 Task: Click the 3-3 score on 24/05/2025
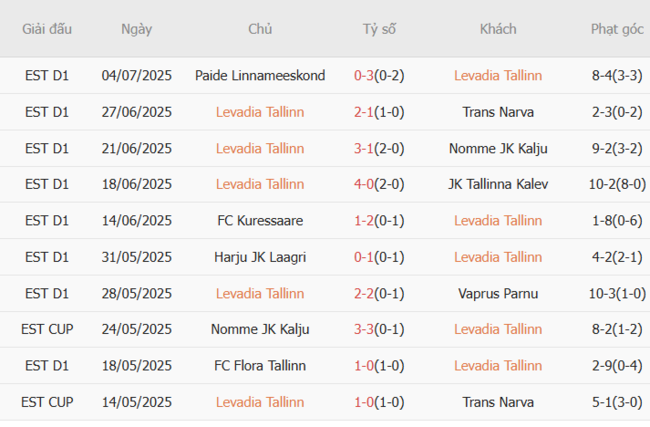[x=366, y=329]
